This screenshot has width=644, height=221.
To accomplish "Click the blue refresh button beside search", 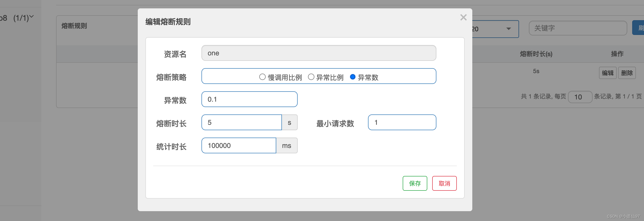I will pyautogui.click(x=638, y=28).
